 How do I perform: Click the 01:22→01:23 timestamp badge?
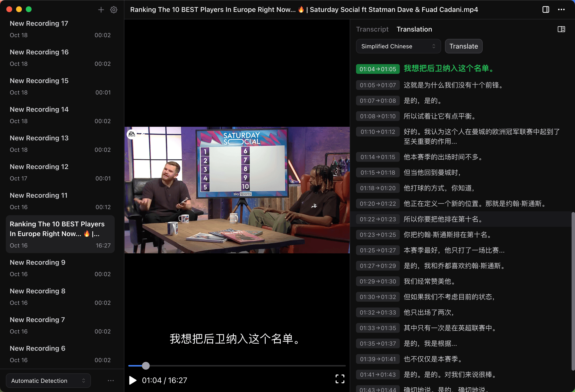[x=378, y=219]
